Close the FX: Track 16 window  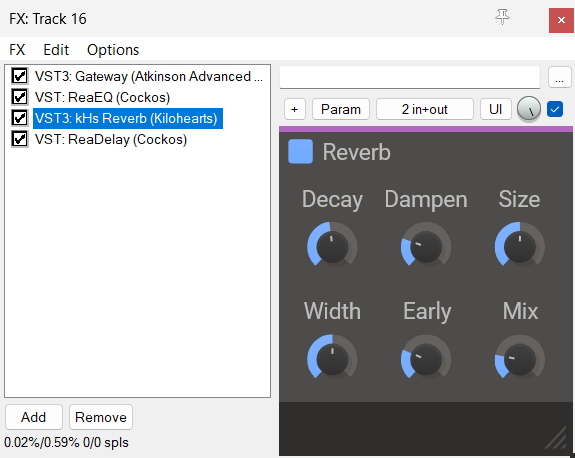click(x=561, y=20)
